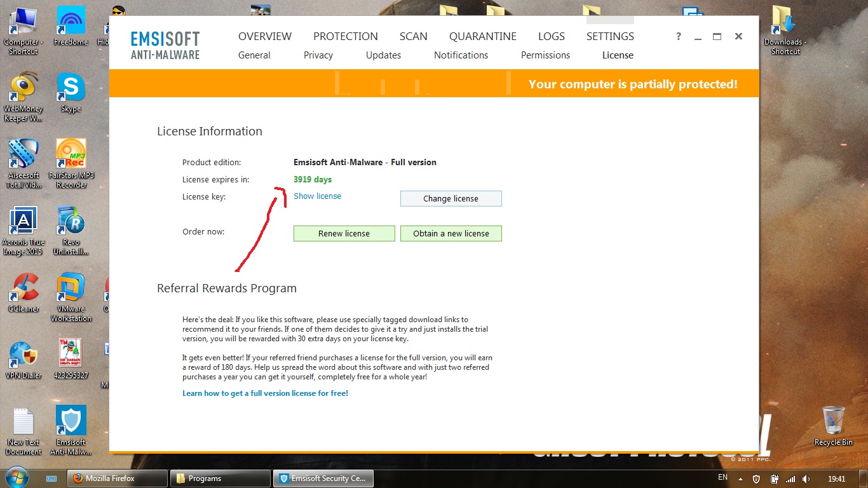This screenshot has height=488, width=868.
Task: Open Permissions settings subtab
Action: (x=546, y=55)
